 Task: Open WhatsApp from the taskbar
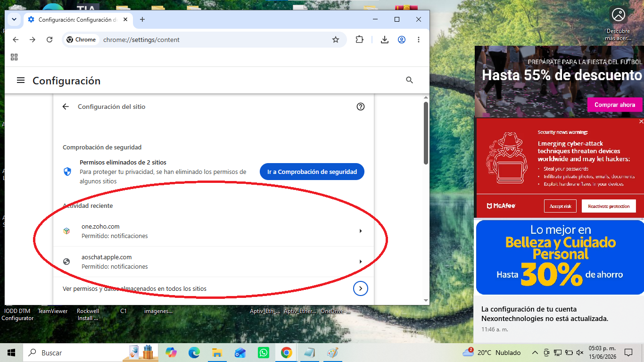263,353
